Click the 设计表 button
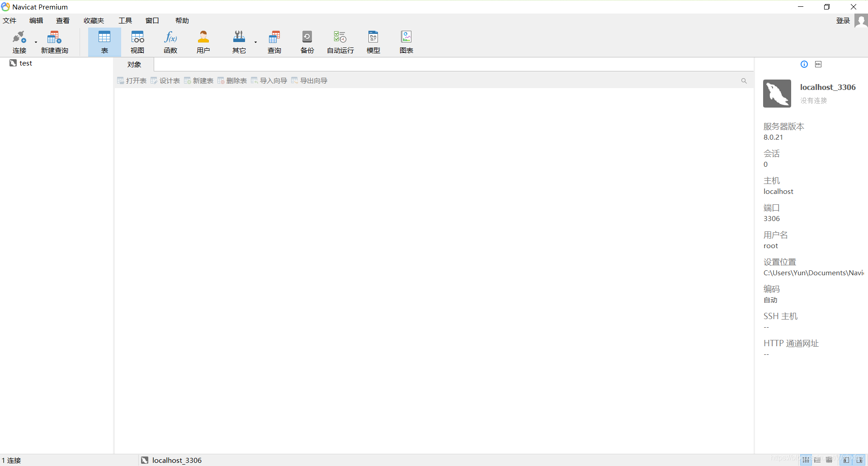868x466 pixels. click(x=165, y=80)
